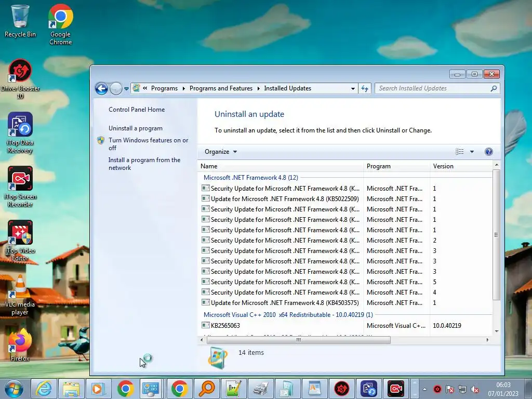Select iTop Screen Recorder desktop shortcut

[x=20, y=187]
